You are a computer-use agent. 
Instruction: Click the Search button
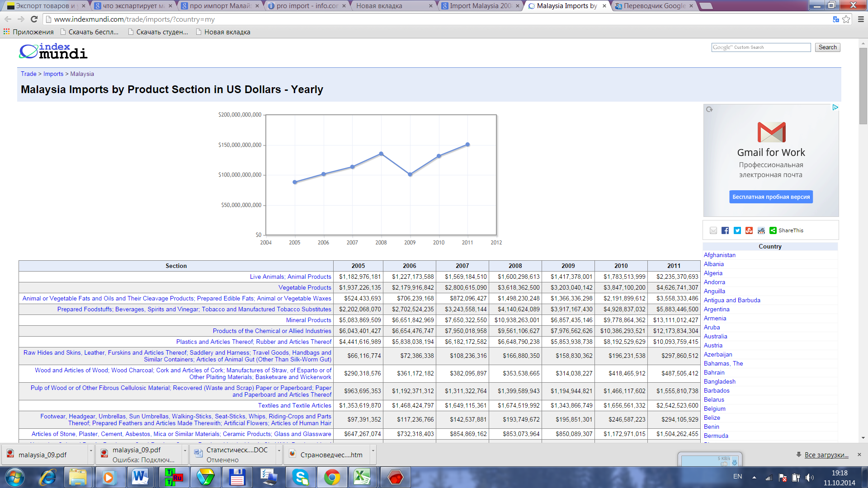coord(827,47)
